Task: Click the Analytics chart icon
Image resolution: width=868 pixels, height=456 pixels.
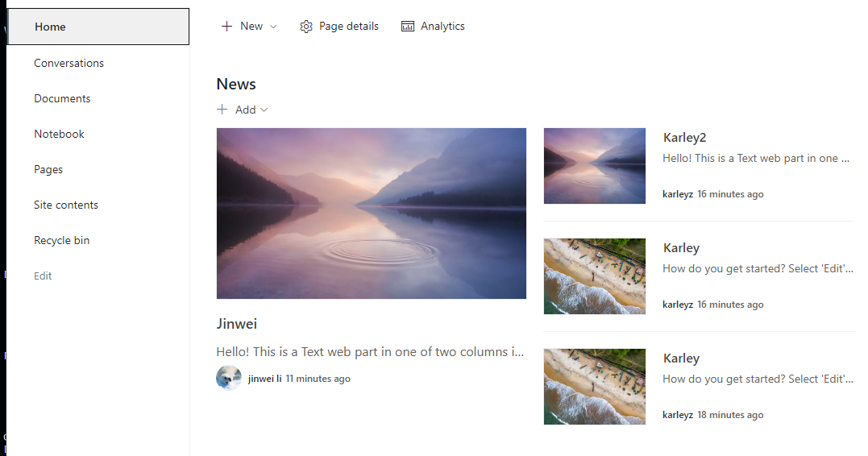Action: click(408, 27)
